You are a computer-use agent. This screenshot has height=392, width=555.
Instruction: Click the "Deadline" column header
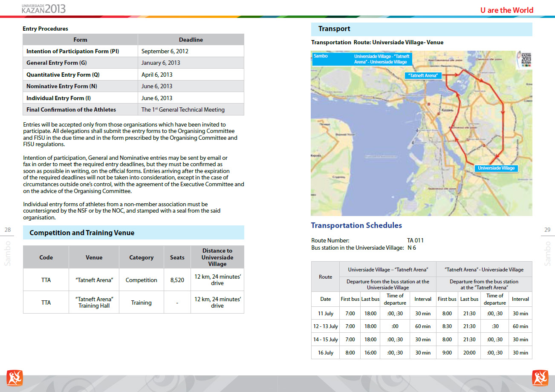pos(191,40)
